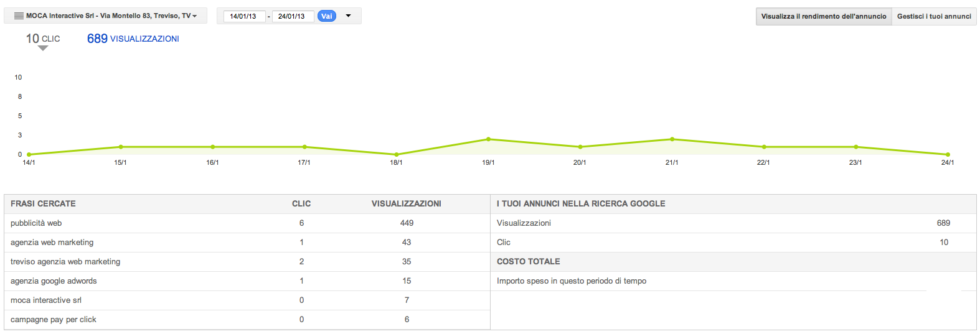
Task: Edit the end date field 24/01/13
Action: (292, 16)
